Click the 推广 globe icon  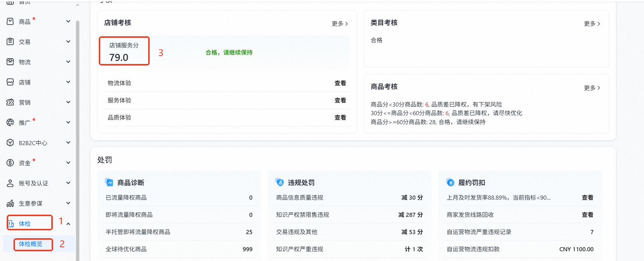(x=10, y=122)
